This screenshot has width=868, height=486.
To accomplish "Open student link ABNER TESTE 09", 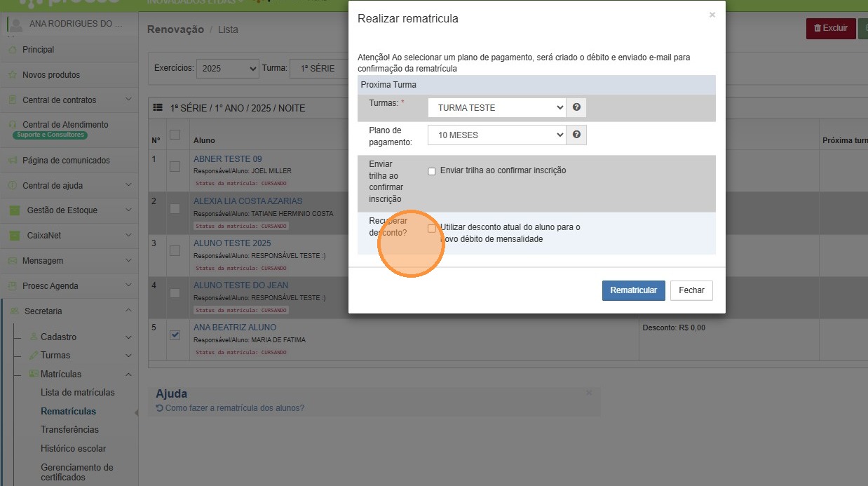I will 228,159.
